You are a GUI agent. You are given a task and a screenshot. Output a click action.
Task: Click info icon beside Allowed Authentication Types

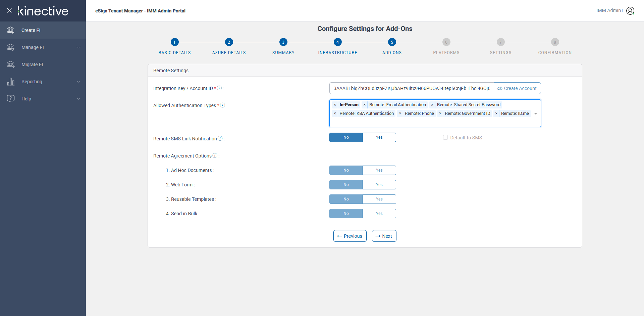pos(222,105)
